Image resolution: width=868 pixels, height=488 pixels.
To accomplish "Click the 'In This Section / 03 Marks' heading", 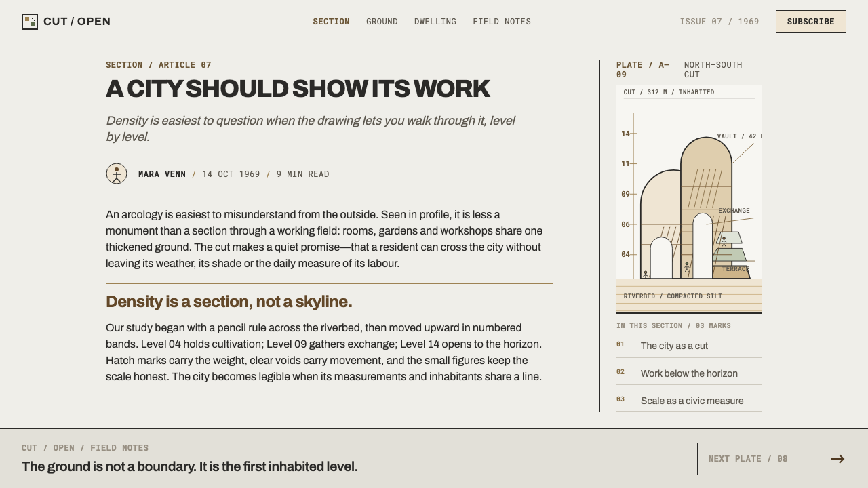I will [x=673, y=326].
